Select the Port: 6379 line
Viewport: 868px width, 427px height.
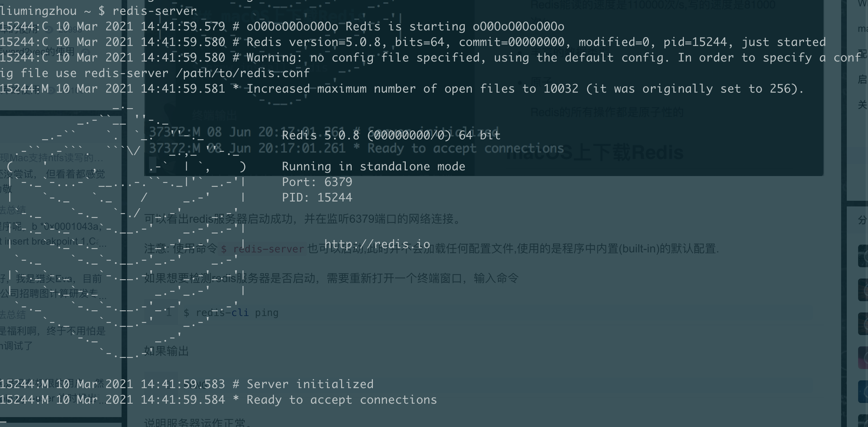(x=317, y=182)
